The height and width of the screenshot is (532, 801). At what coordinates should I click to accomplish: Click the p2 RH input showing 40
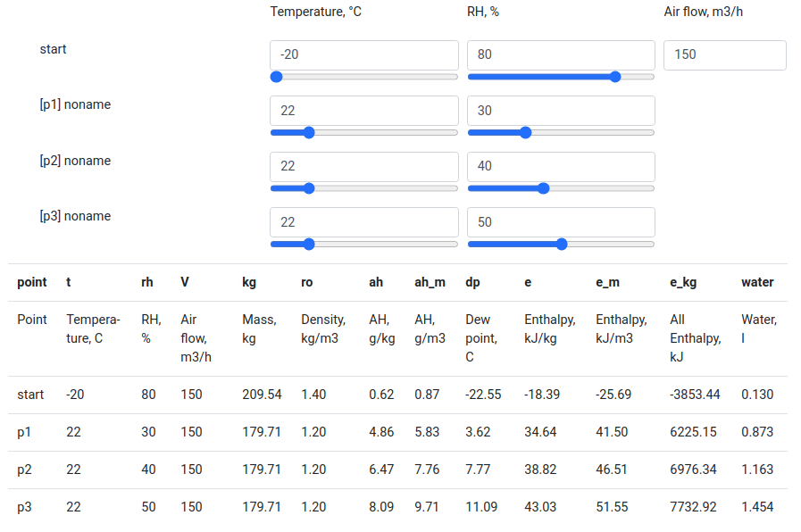point(561,167)
